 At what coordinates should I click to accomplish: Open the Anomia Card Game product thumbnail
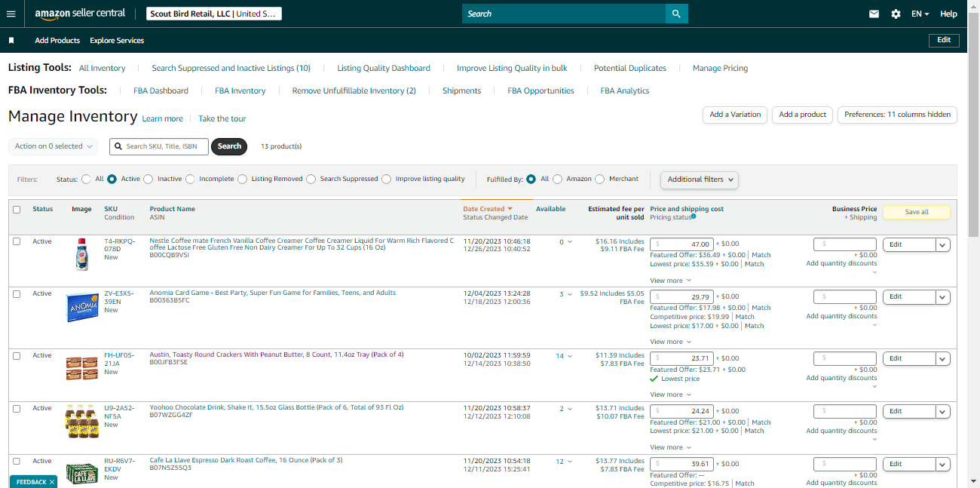tap(82, 308)
